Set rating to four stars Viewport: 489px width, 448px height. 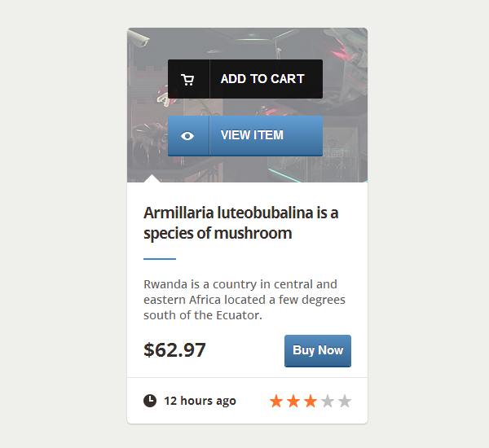click(x=328, y=401)
